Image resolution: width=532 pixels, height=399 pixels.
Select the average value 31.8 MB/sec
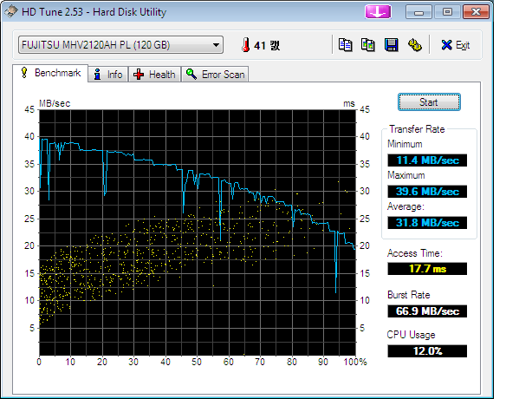coord(427,223)
